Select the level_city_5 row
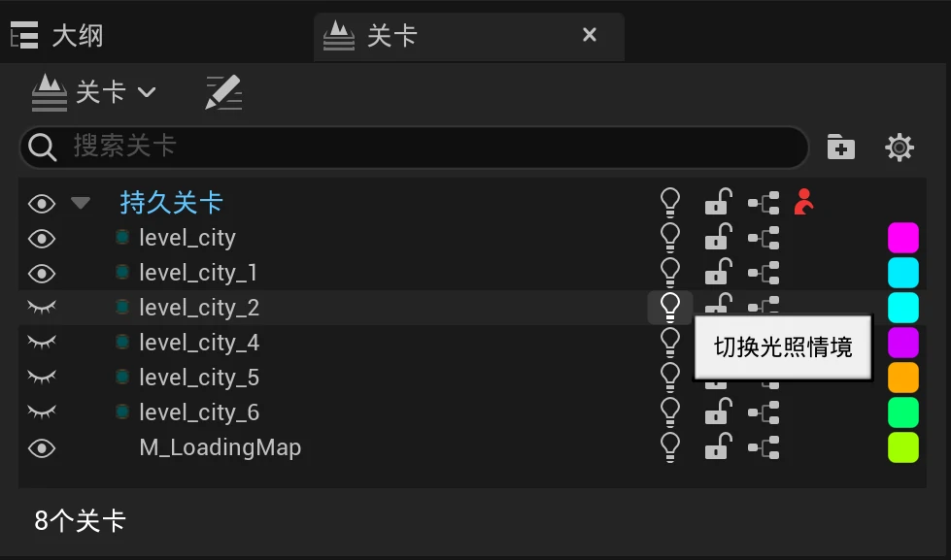 472,378
